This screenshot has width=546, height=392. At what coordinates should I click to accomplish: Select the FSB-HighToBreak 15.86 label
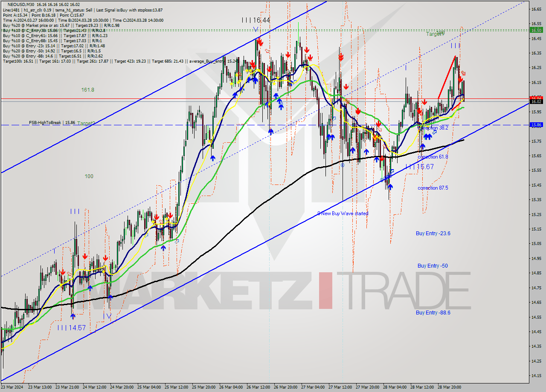tap(52, 123)
